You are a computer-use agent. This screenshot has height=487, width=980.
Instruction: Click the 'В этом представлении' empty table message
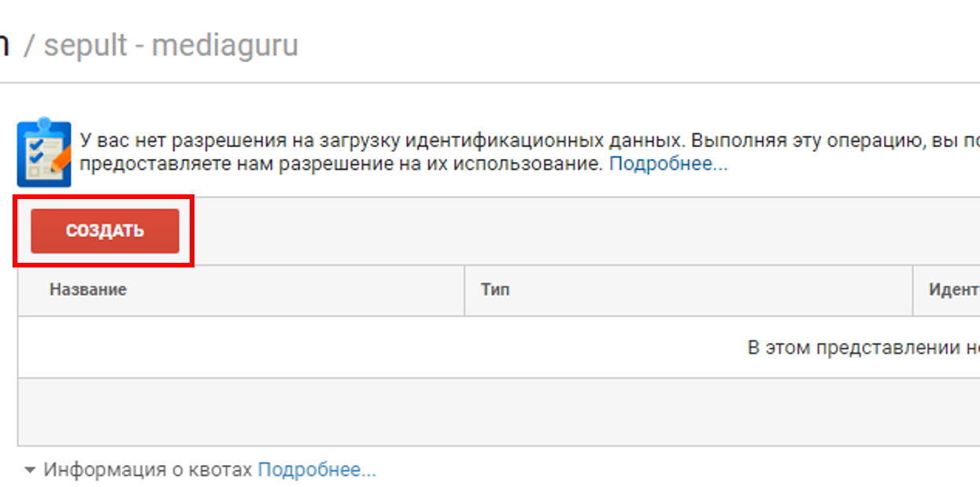(x=862, y=348)
